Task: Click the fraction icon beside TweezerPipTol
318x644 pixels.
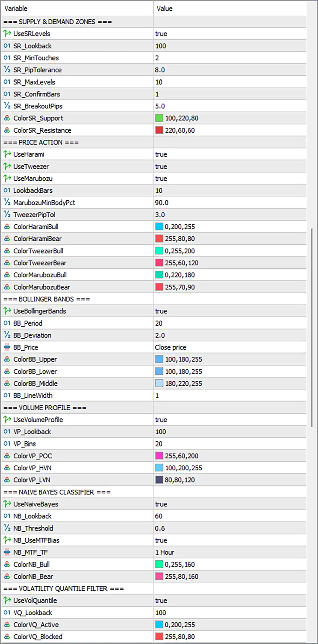Action: (x=7, y=214)
